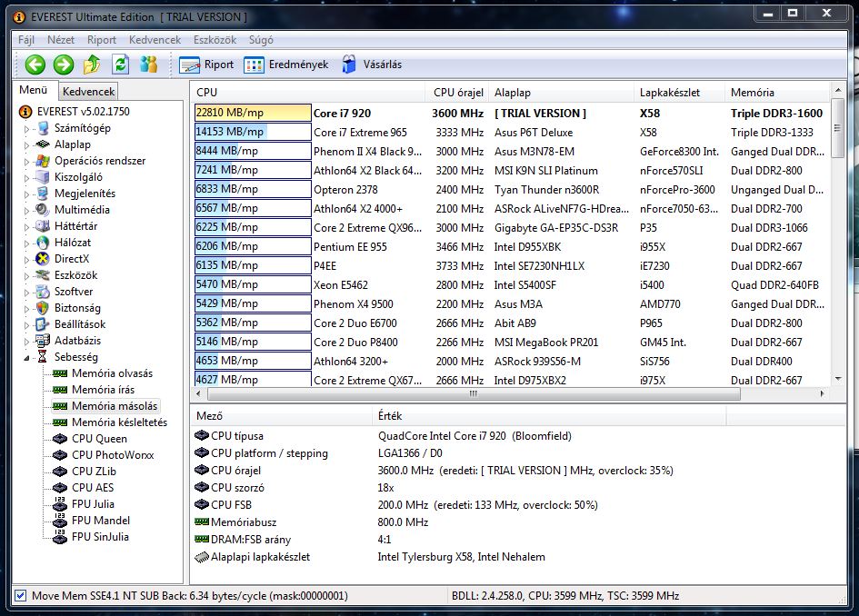Click the results horizontal scrollbar thumb
The image size is (859, 616).
[x=474, y=393]
